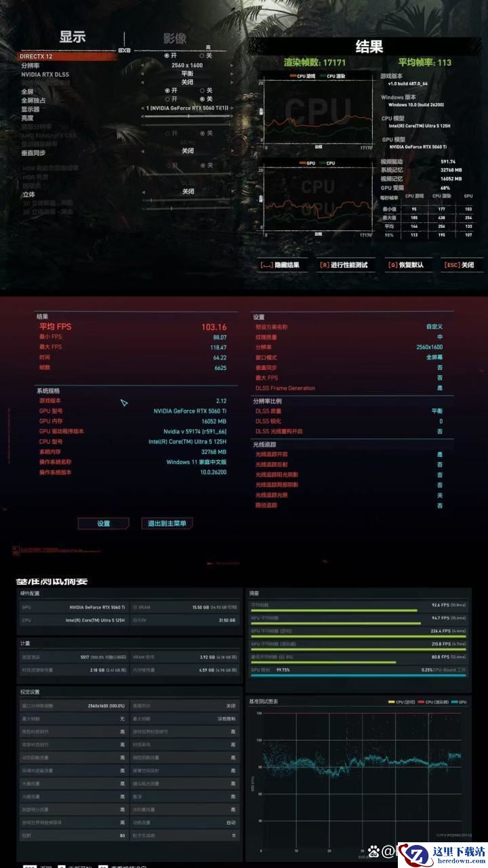
Task: Click the paw icon at chart bottom
Action: tap(373, 851)
